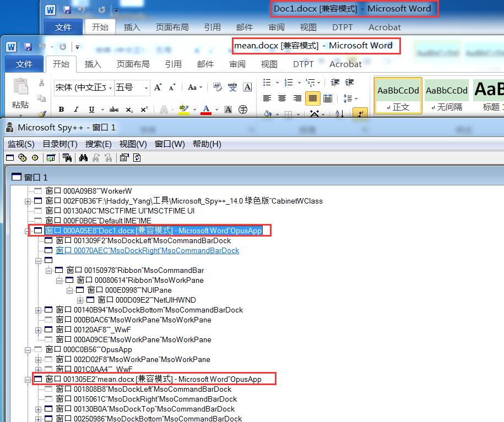Click the Decrease Indent icon
This screenshot has height=422, width=504.
pos(335,83)
